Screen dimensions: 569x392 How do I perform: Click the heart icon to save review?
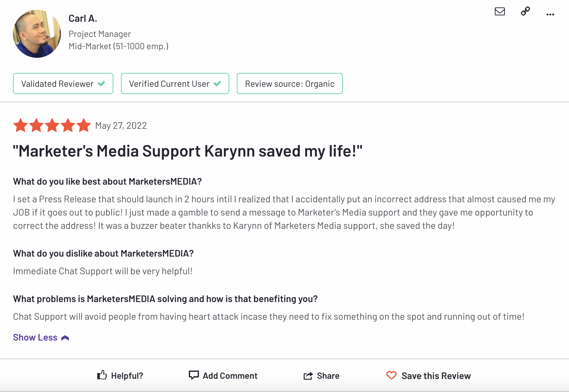(x=391, y=375)
